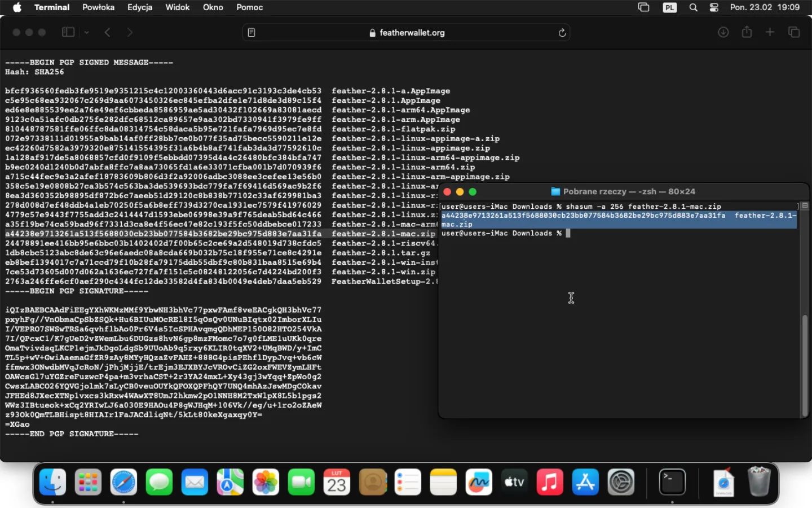Open the Edycja menu
Image resolution: width=812 pixels, height=508 pixels.
point(140,7)
